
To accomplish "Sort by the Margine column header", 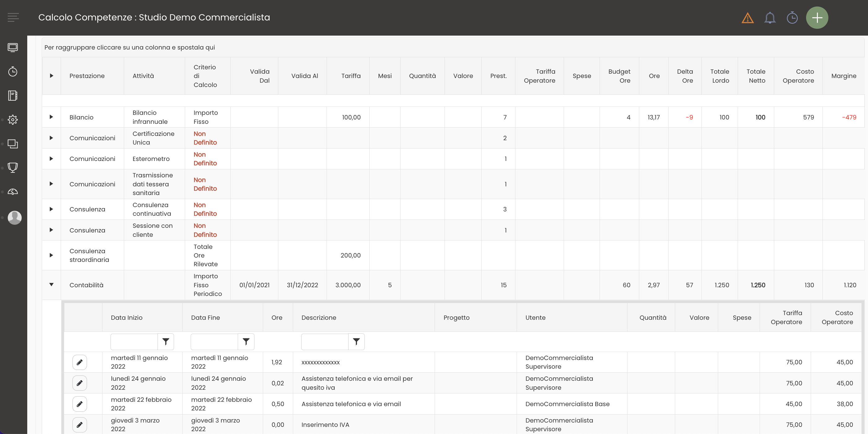I will click(844, 76).
